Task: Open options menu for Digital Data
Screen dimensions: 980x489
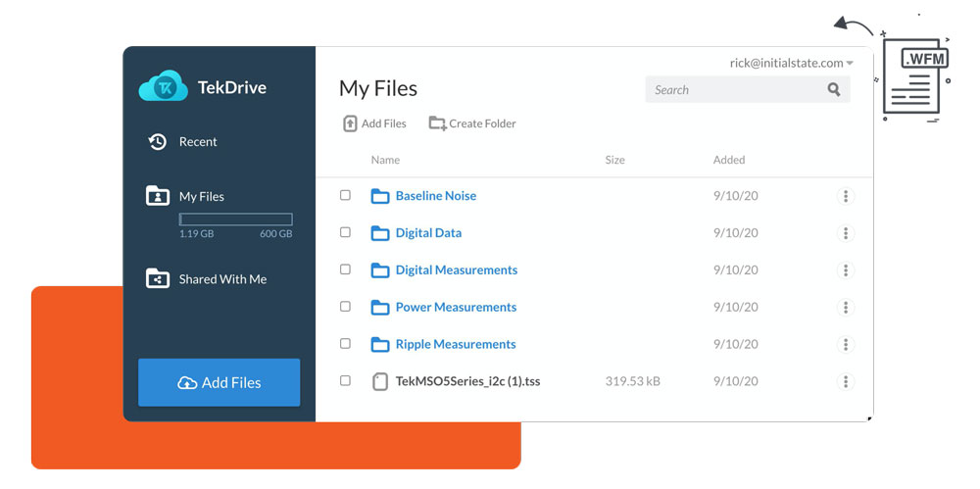Action: 845,233
